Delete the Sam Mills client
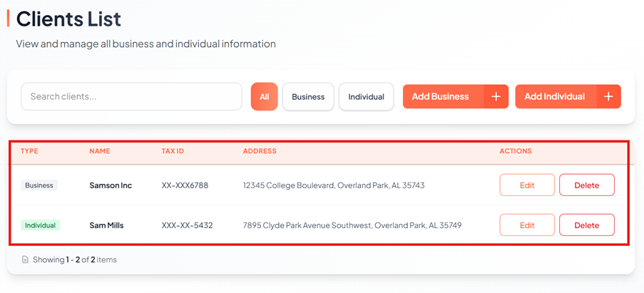This screenshot has width=644, height=293. click(586, 225)
